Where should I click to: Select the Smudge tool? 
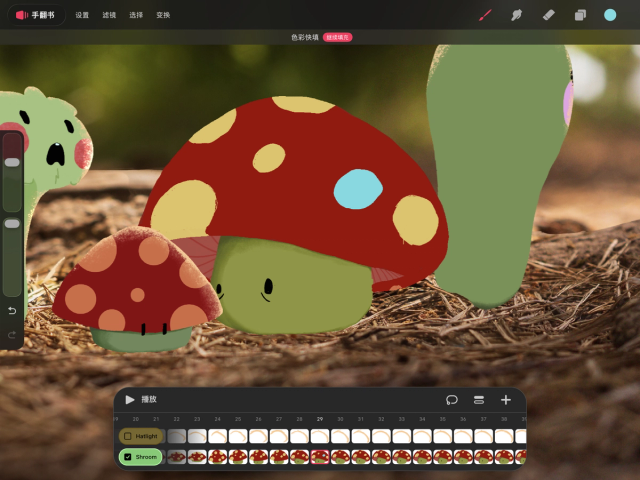pos(517,15)
